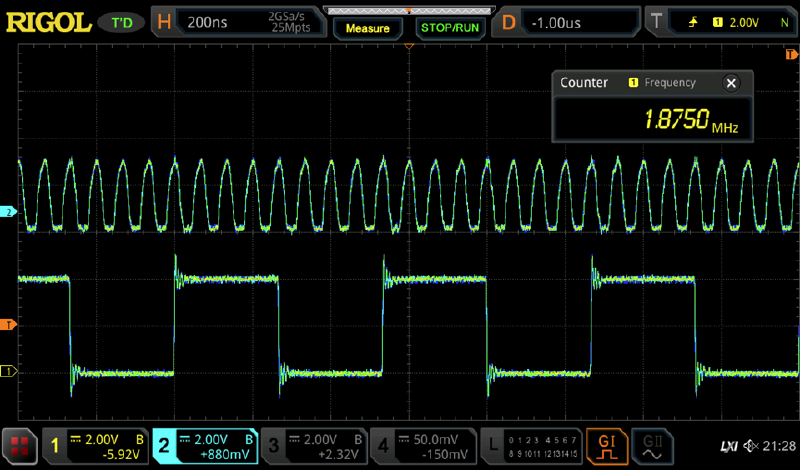Toggle channel 3 on
This screenshot has height=470, width=800.
(312, 443)
